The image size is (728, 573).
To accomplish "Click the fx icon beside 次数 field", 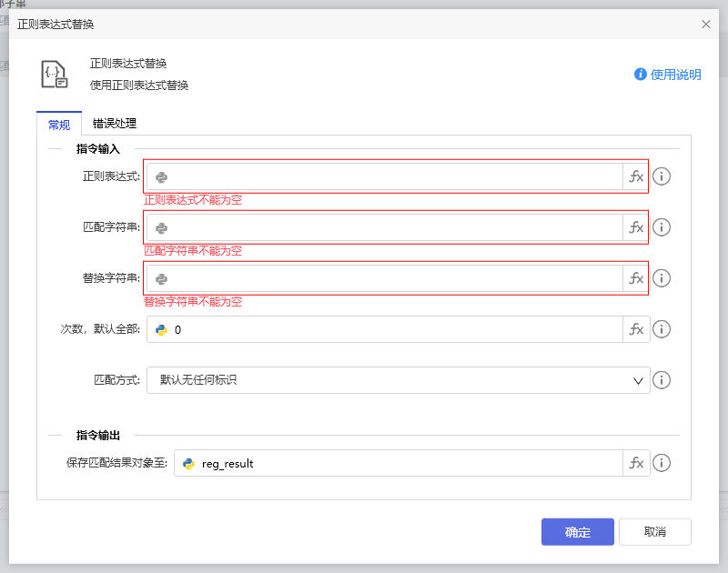I will click(636, 329).
